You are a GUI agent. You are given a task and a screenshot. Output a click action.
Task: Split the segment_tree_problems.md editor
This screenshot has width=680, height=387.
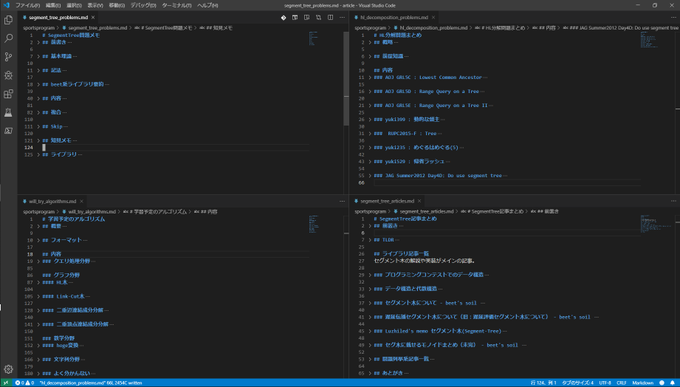(330, 18)
